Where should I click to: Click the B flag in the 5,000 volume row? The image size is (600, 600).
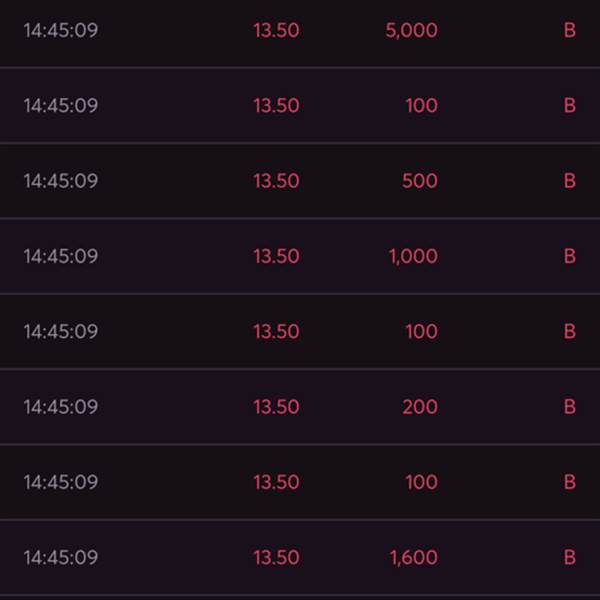[x=569, y=30]
